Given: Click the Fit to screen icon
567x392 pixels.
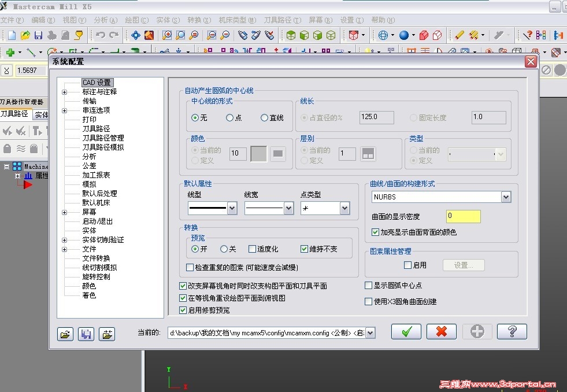Looking at the screenshot, I should point(136,35).
